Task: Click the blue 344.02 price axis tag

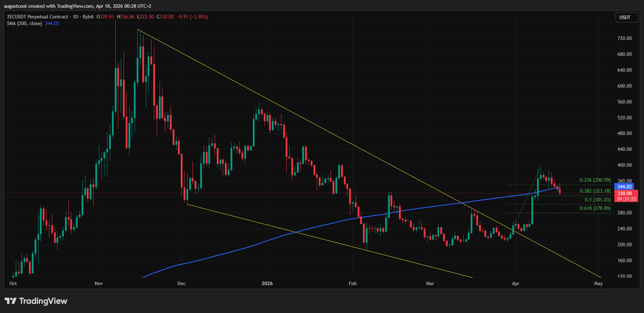Action: point(625,186)
